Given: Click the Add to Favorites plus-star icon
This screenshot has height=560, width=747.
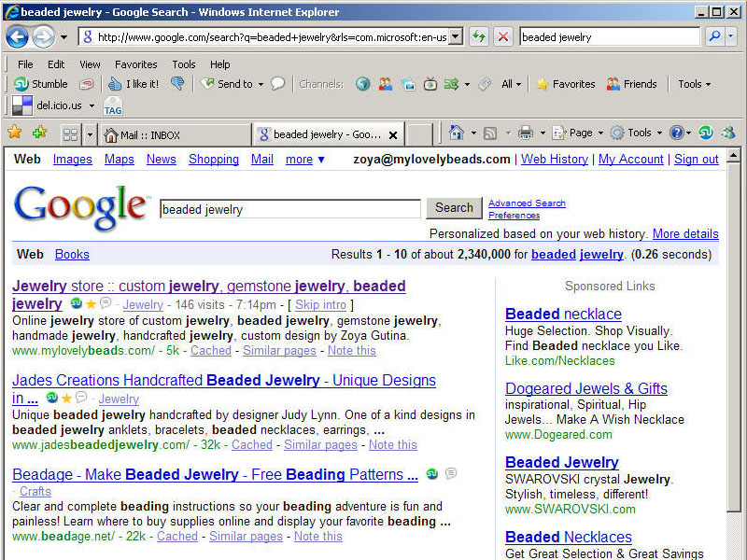Looking at the screenshot, I should [x=39, y=133].
